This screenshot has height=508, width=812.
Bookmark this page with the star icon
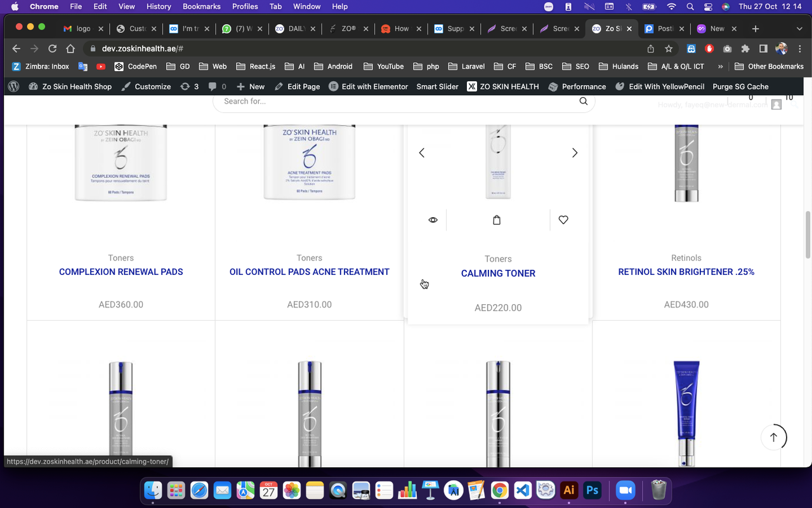point(669,48)
